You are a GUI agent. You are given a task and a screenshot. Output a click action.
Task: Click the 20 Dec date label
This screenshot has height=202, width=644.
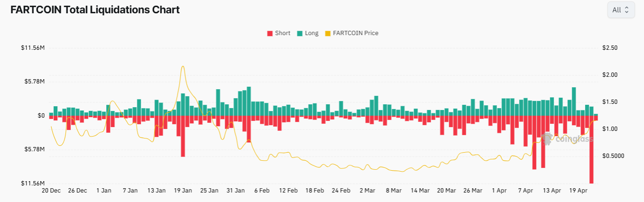click(x=51, y=191)
